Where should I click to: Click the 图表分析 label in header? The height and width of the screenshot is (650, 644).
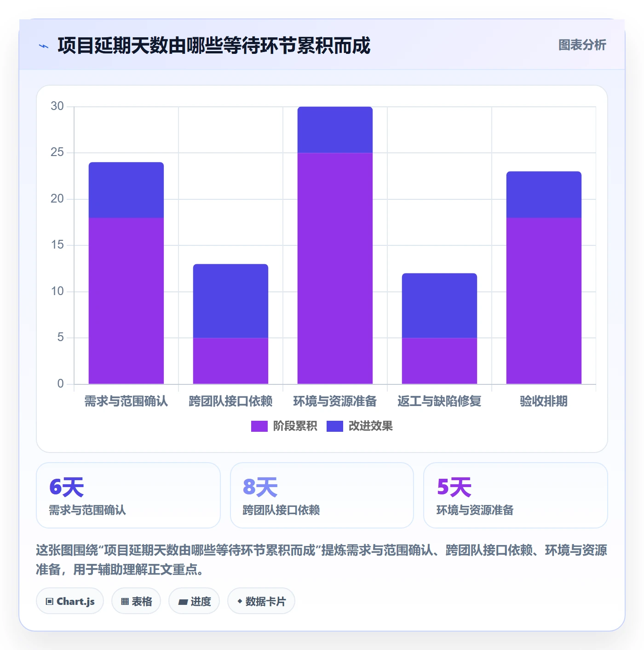click(x=582, y=45)
